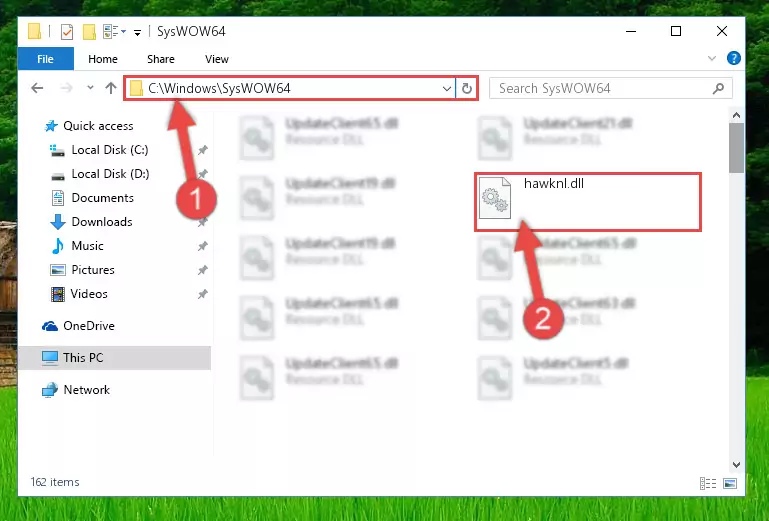Maximize the SysWOW64 window
The height and width of the screenshot is (521, 769).
pos(676,31)
